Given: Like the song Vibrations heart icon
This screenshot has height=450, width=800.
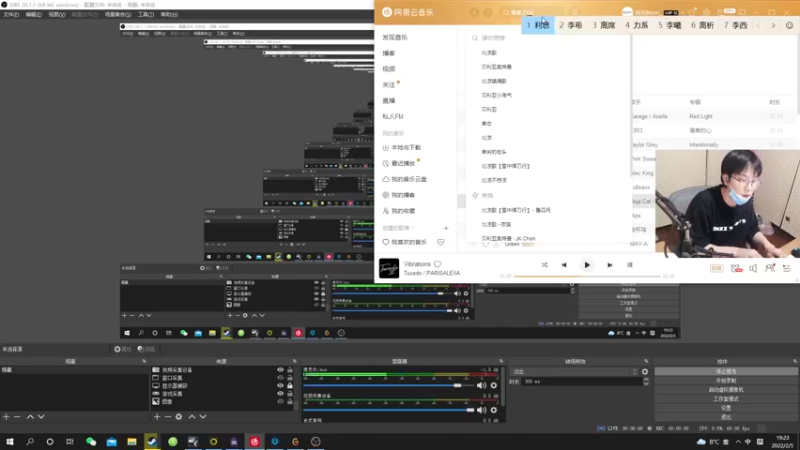Looking at the screenshot, I should [437, 264].
